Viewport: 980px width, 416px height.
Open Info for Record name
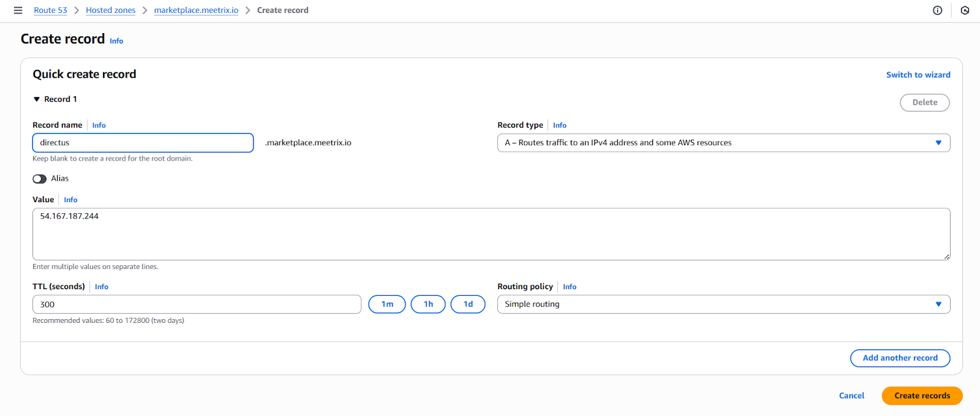(99, 125)
